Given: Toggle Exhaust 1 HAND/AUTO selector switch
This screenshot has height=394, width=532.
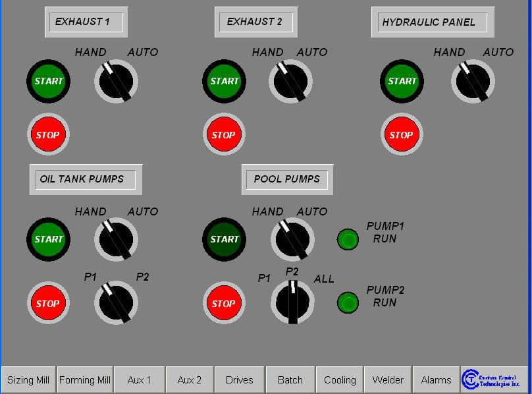Looking at the screenshot, I should point(116,81).
